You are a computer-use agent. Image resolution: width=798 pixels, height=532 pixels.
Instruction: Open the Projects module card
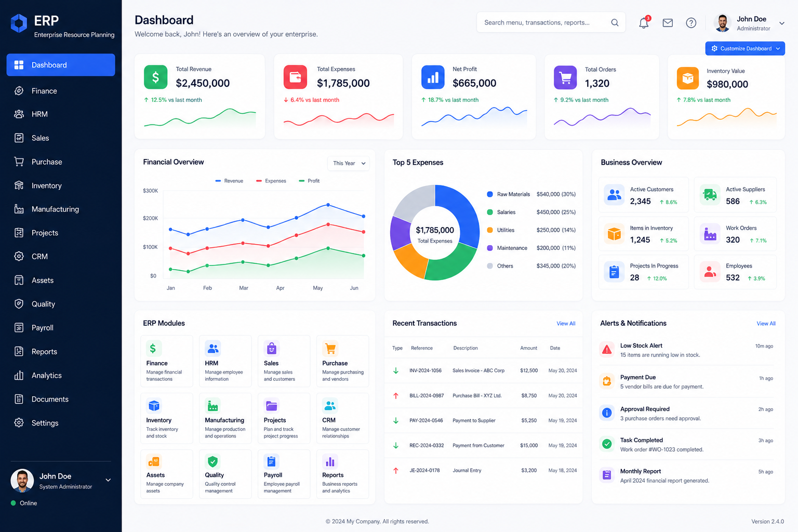click(284, 418)
